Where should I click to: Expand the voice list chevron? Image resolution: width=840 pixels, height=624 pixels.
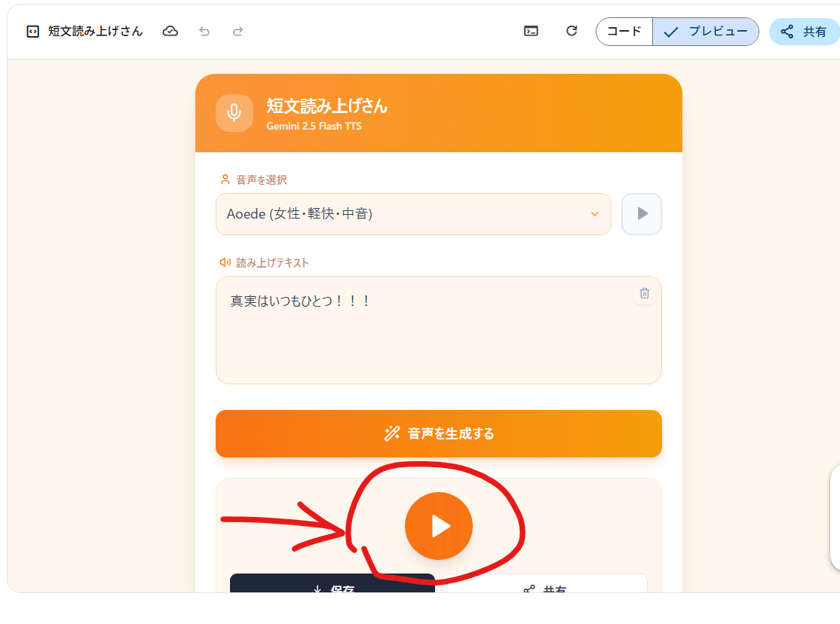tap(593, 214)
